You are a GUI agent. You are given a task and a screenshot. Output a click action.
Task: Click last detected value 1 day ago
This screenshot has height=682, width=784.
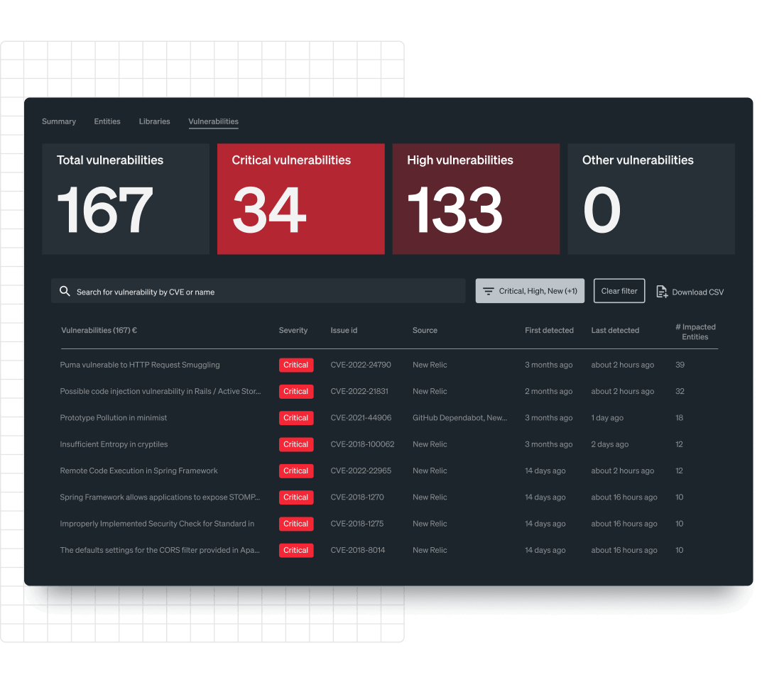pyautogui.click(x=607, y=418)
